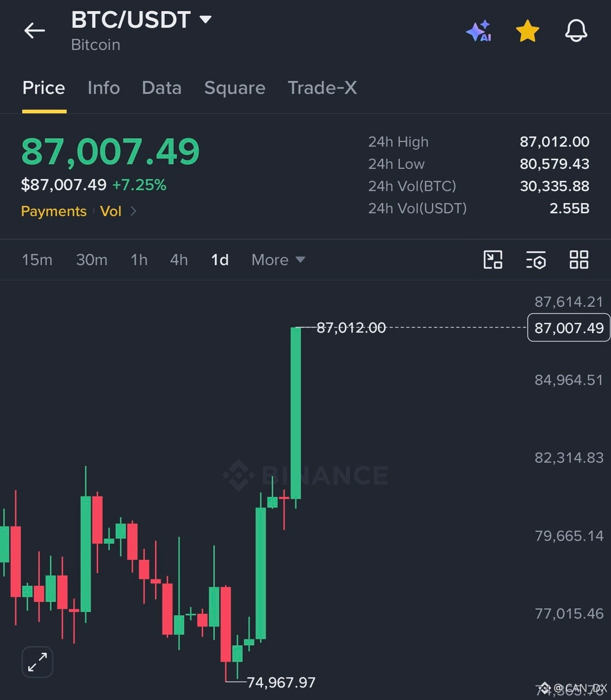Open price alert bell icon
This screenshot has height=700, width=611.
coord(576,31)
